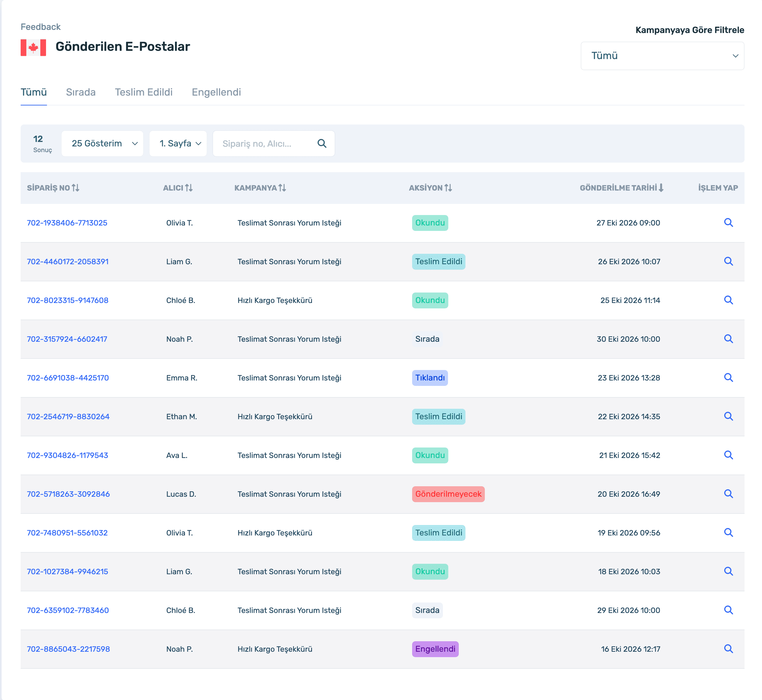The width and height of the screenshot is (762, 700).
Task: Click the Gönderilmeyecek status badge
Action: tap(448, 494)
